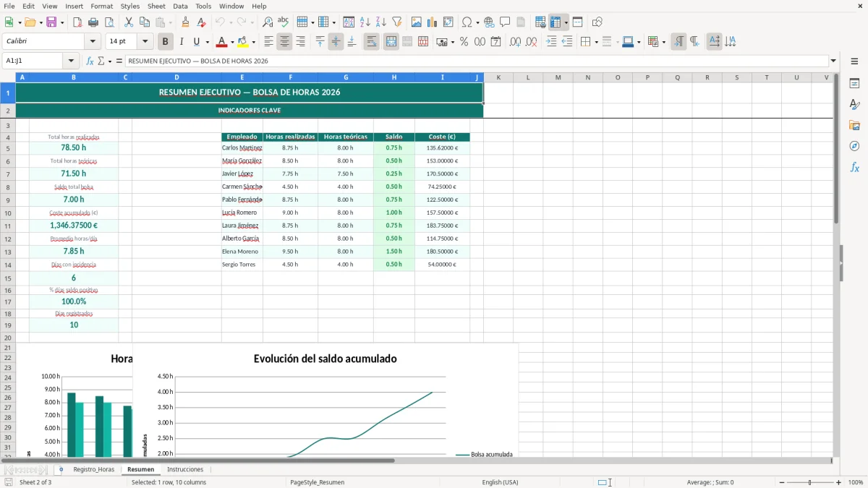Click the Clear Direct Formatting icon

coord(201,22)
